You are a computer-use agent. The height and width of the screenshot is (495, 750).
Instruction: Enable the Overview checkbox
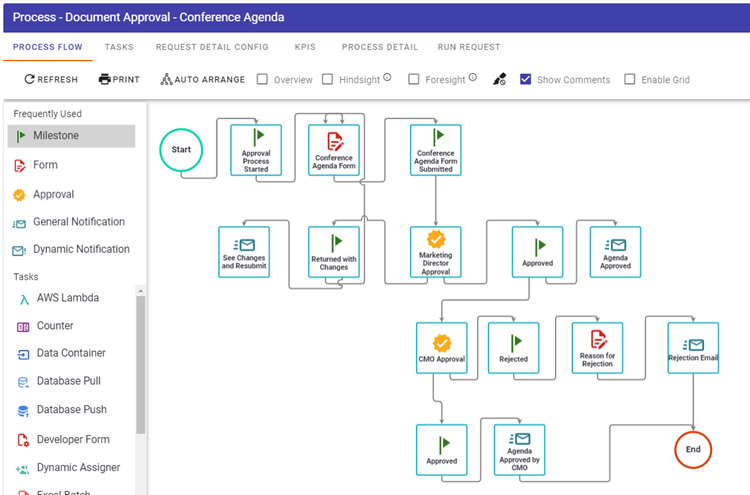263,80
